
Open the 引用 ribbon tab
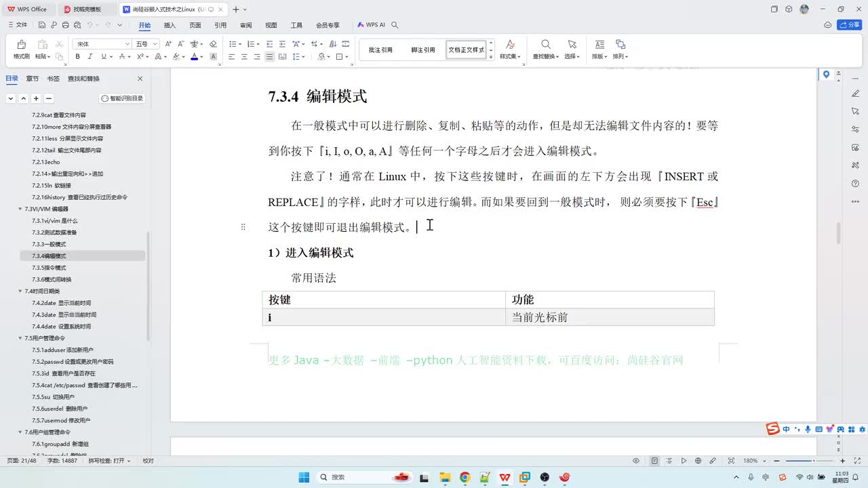tap(220, 25)
